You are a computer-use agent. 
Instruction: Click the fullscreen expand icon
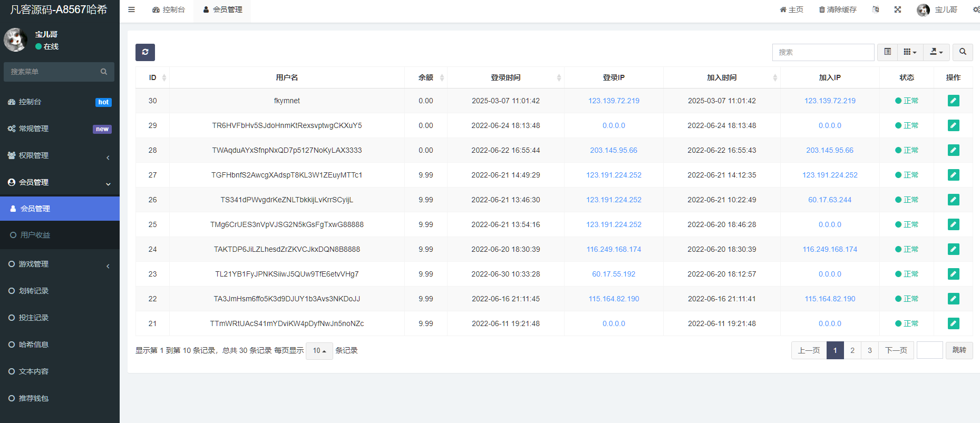[898, 9]
